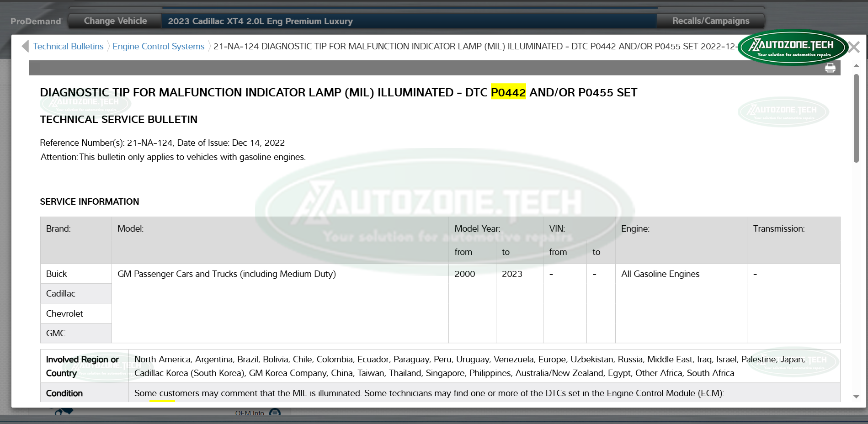The image size is (868, 424).
Task: Select the 2023 Cadillac XT4 vehicle title bar
Action: point(409,21)
